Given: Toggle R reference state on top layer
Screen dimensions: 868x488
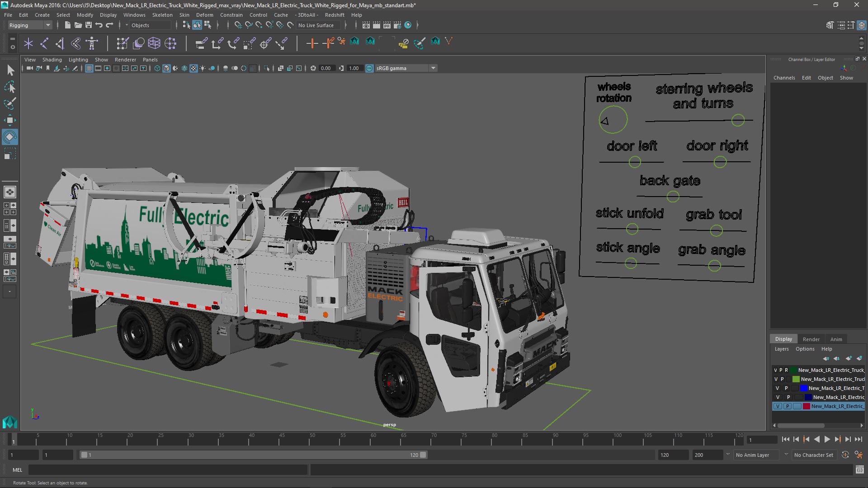Looking at the screenshot, I should pos(786,370).
